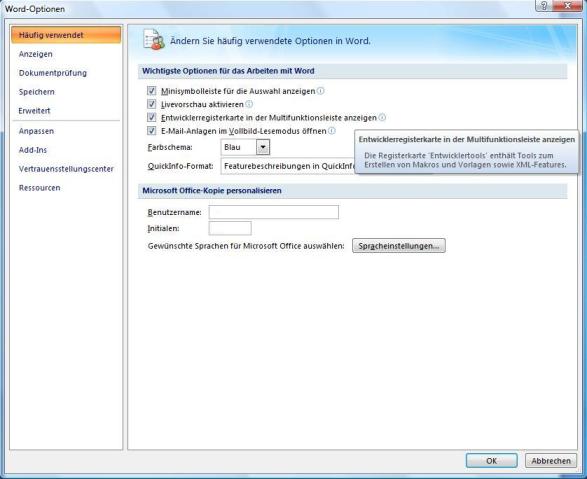Open the Erweitert options page
The width and height of the screenshot is (587, 479).
coord(34,111)
